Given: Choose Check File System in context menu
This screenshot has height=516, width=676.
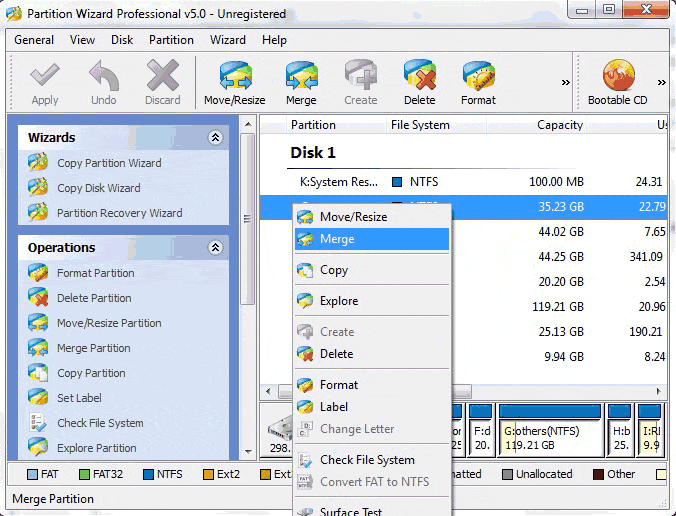Looking at the screenshot, I should point(372,460).
